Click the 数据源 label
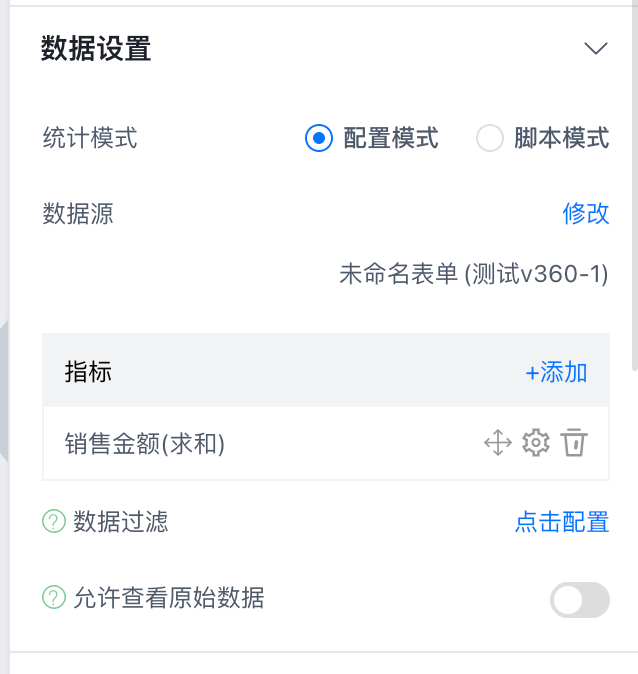638x674 pixels. (x=78, y=213)
